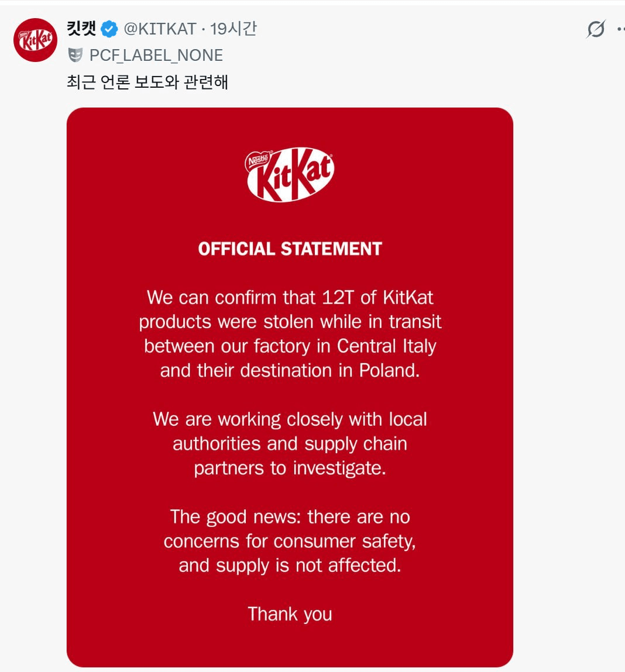Click the mask icon beside PCF_LABEL_NONE
The image size is (625, 672).
pyautogui.click(x=75, y=55)
